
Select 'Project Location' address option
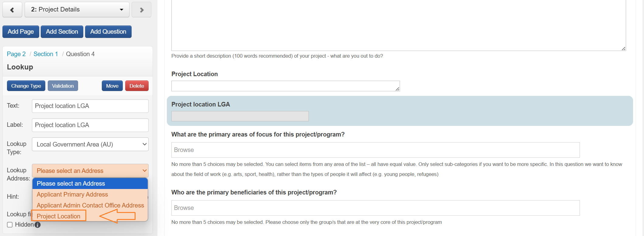pyautogui.click(x=59, y=216)
